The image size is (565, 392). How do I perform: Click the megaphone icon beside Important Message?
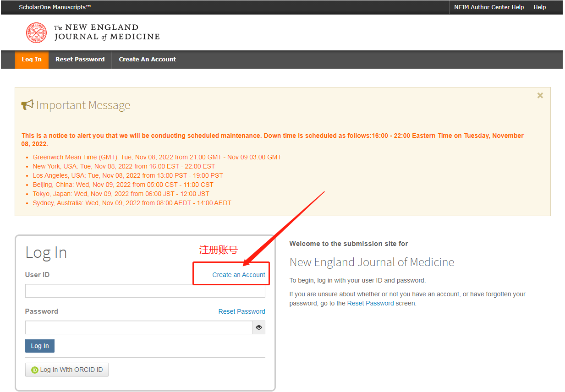(x=27, y=105)
